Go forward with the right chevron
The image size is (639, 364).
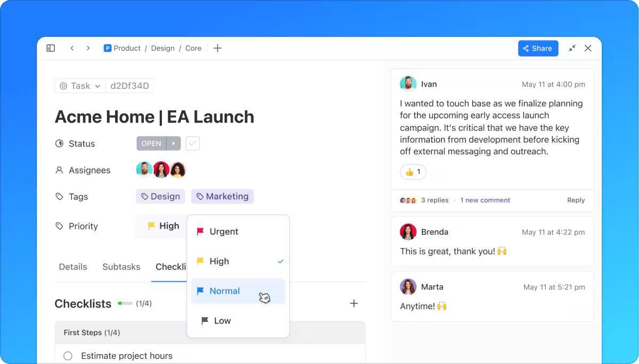click(88, 48)
